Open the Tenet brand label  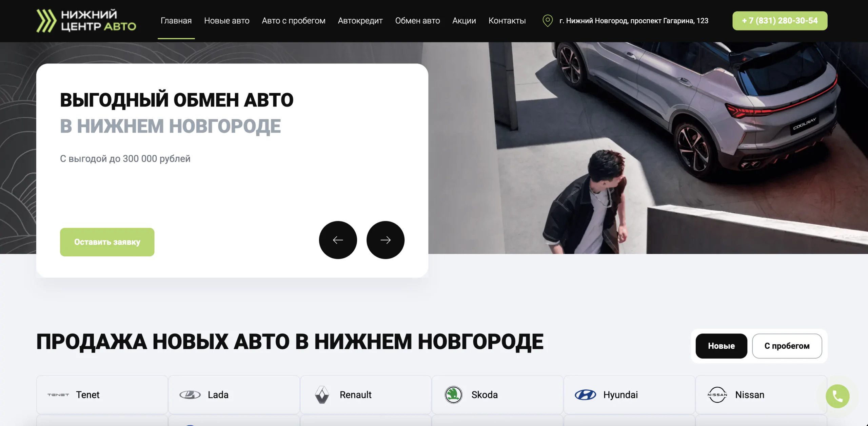(87, 395)
